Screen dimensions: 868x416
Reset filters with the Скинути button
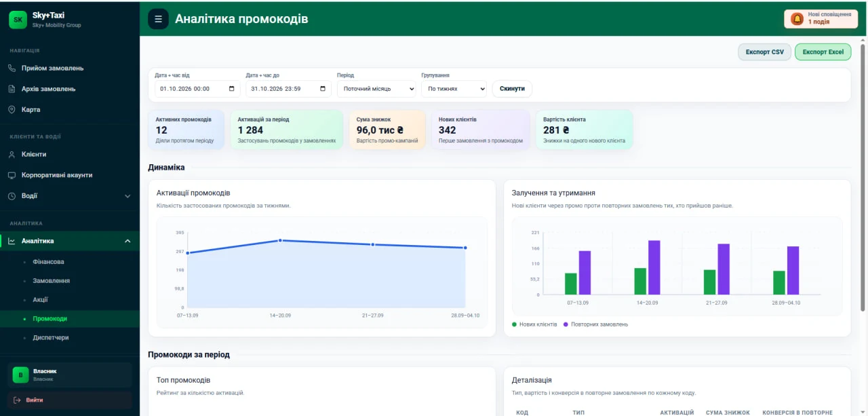(x=512, y=89)
